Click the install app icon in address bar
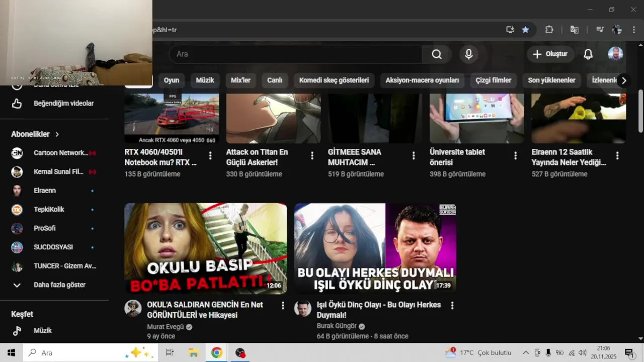Screen dimensions: 644x362 pyautogui.click(x=510, y=30)
